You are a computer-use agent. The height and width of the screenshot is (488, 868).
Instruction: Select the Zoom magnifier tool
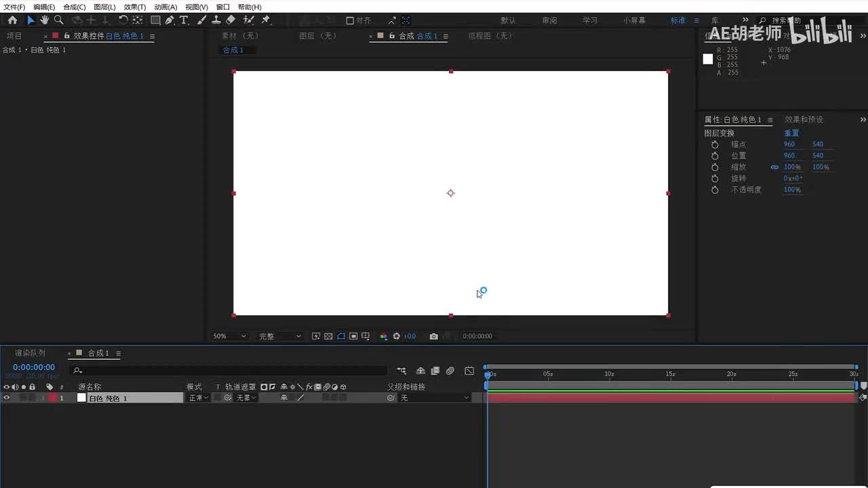point(58,20)
